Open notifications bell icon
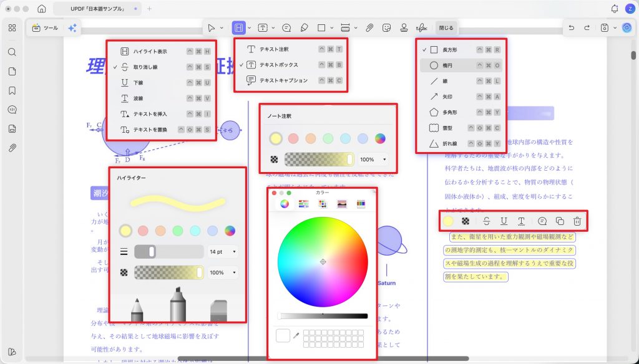The height and width of the screenshot is (364, 639). pyautogui.click(x=615, y=9)
